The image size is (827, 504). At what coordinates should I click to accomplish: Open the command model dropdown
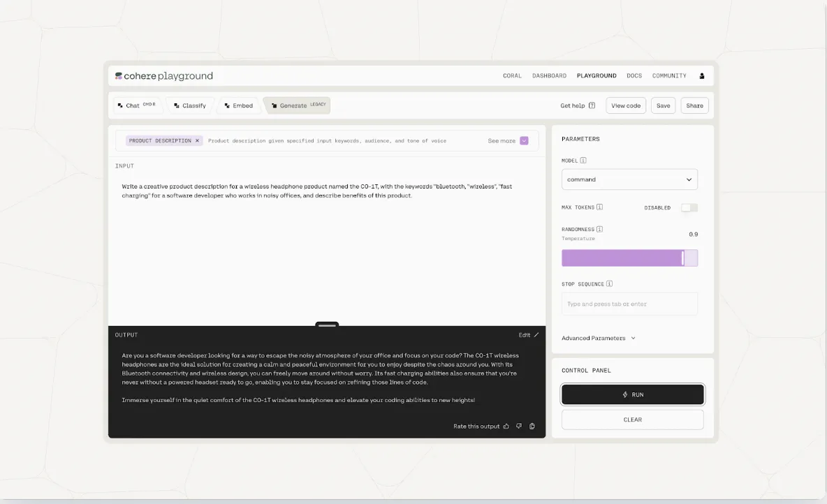629,179
